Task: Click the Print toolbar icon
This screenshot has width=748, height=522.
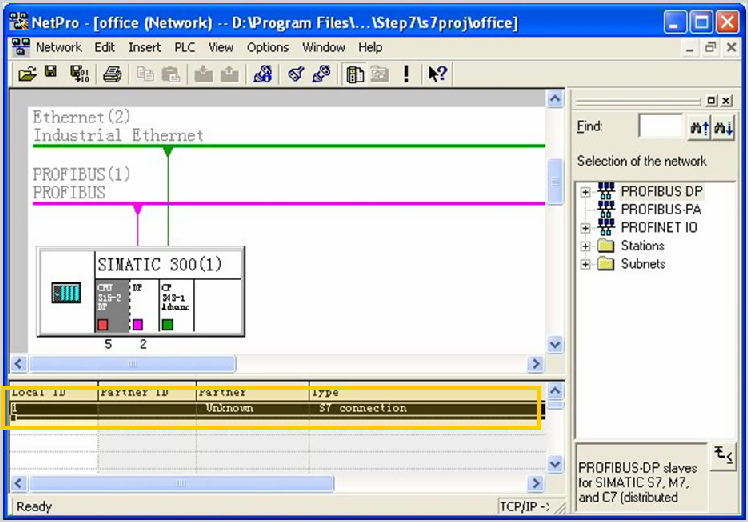Action: coord(112,74)
